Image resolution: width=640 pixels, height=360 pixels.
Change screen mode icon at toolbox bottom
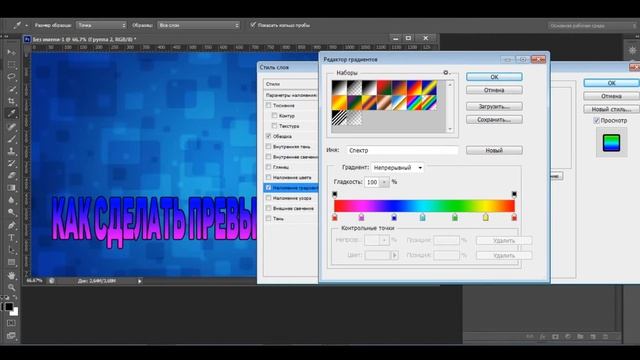click(11, 336)
